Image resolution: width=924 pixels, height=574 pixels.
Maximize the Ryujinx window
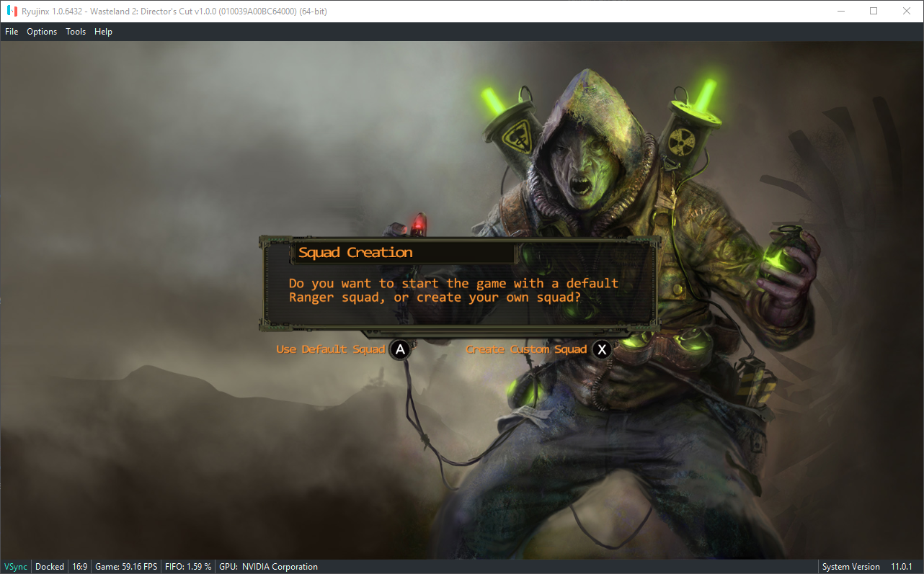click(874, 11)
